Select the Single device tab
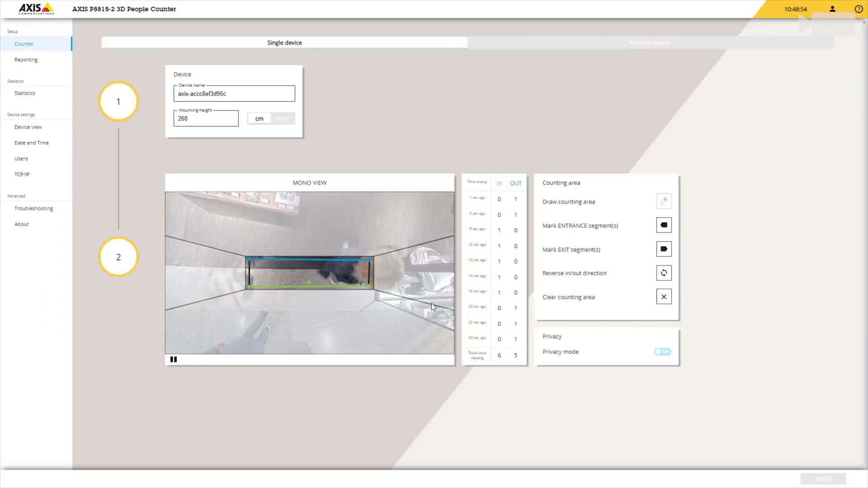 pos(284,43)
